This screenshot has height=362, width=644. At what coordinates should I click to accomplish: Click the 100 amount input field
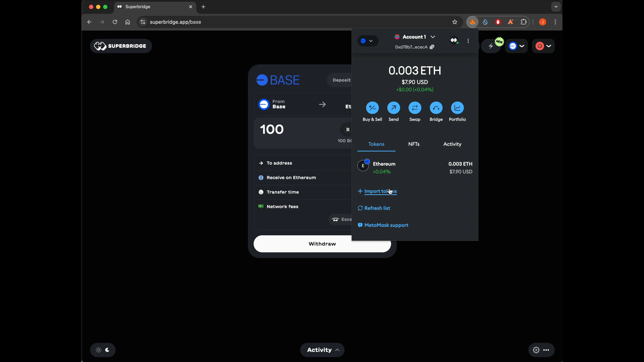[x=272, y=129]
